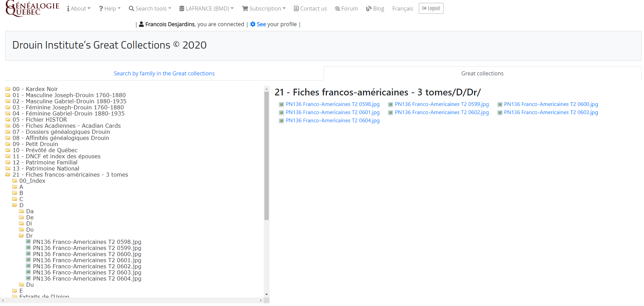Screen dimensions: 644x306
Task: Expand 12 - Patrimoine Familial folder
Action: click(45, 162)
